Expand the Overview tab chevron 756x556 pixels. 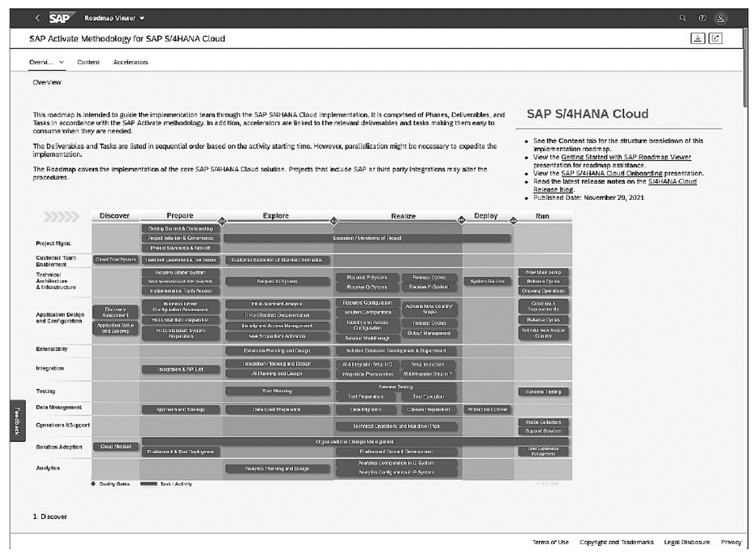pos(61,62)
